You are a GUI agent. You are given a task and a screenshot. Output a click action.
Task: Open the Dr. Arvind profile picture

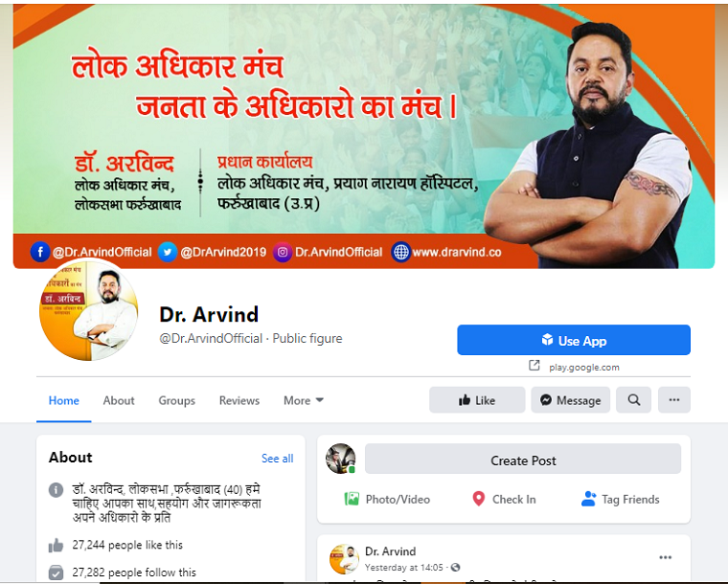[x=89, y=309]
